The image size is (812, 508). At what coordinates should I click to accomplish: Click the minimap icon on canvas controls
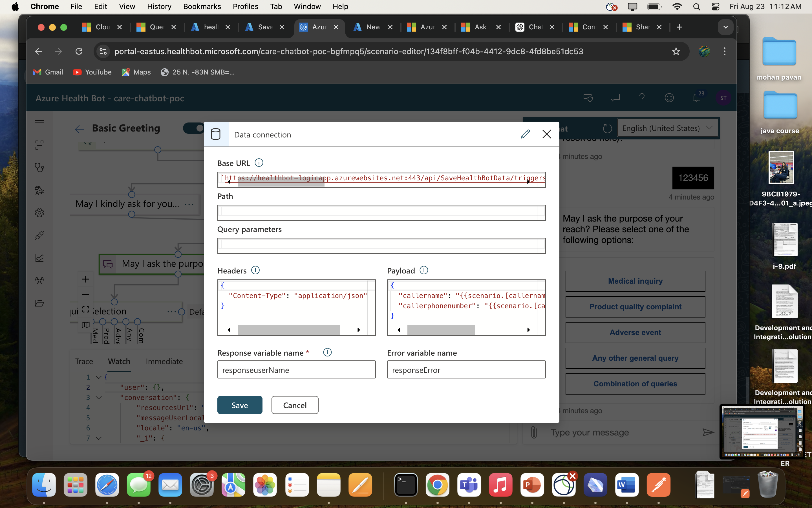[85, 325]
